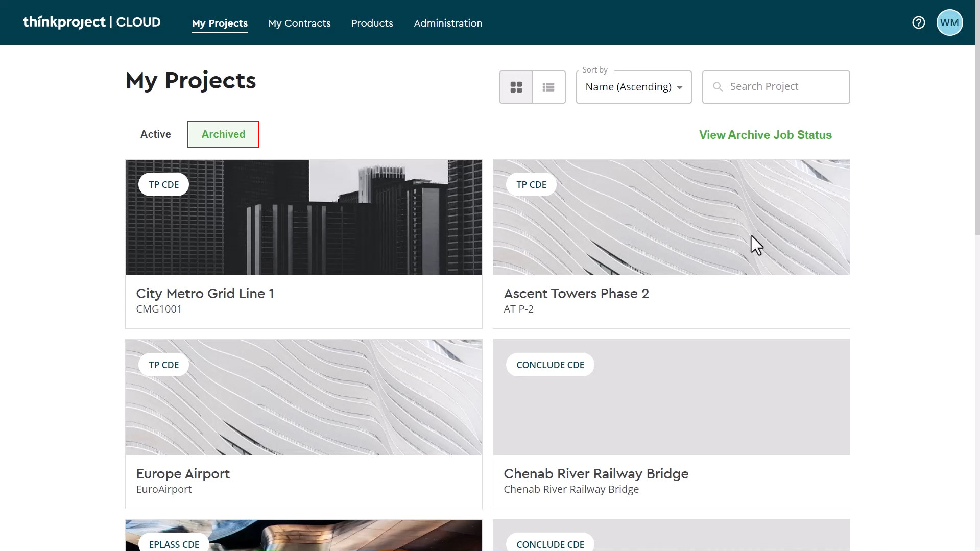
Task: Click the page vertical scrollbar
Action: pyautogui.click(x=977, y=153)
